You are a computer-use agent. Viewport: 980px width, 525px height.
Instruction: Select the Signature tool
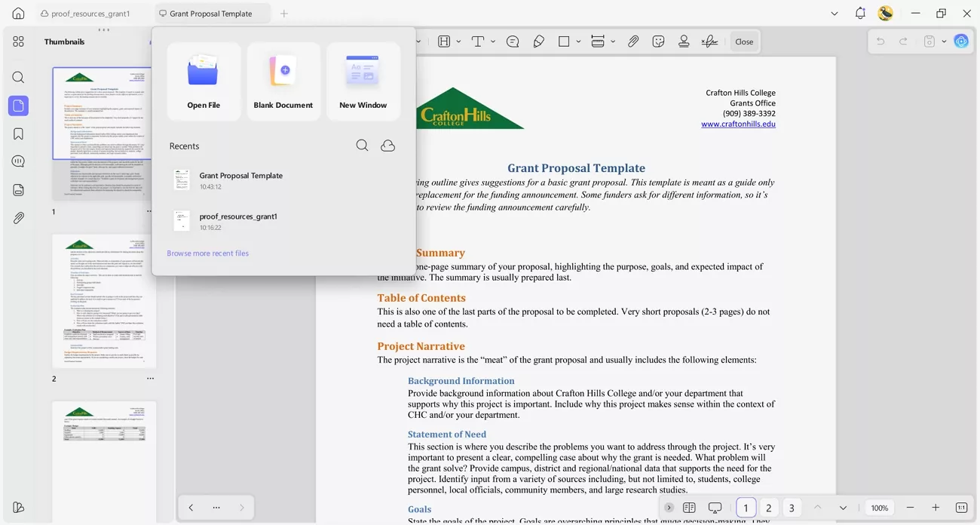pyautogui.click(x=709, y=41)
